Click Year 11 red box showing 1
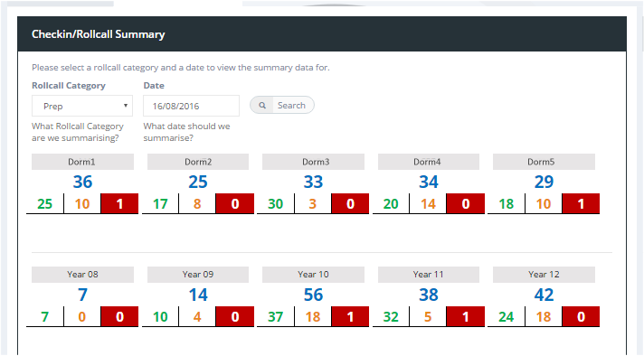 [465, 316]
